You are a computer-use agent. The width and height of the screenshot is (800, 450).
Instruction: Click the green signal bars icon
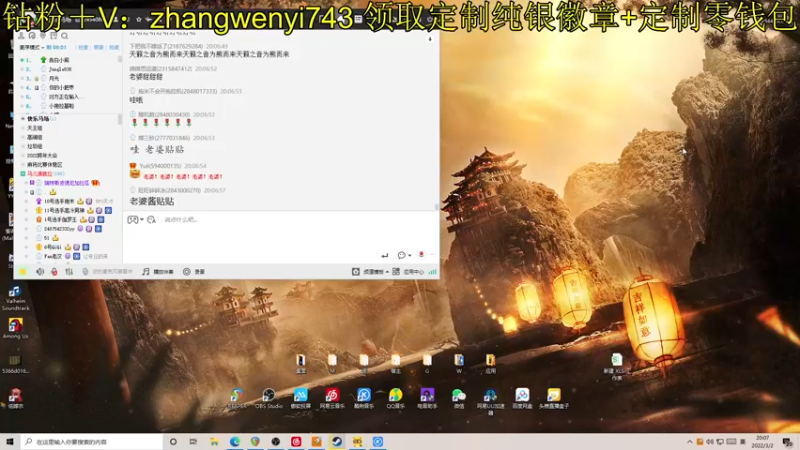pos(433,272)
